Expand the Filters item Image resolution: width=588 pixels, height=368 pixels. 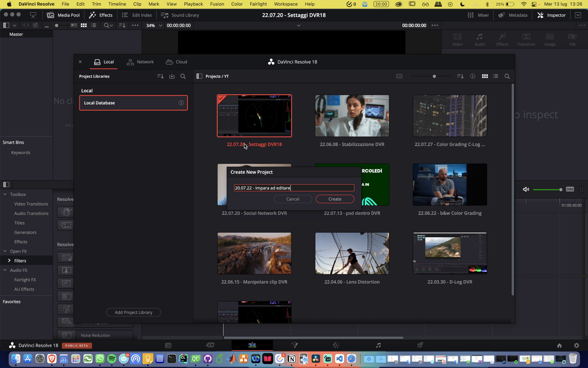[9, 260]
